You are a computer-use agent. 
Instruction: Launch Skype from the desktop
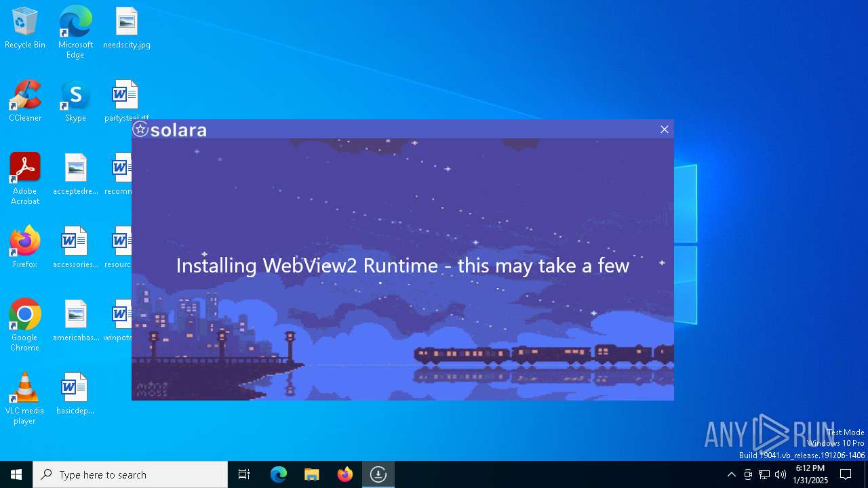(75, 102)
